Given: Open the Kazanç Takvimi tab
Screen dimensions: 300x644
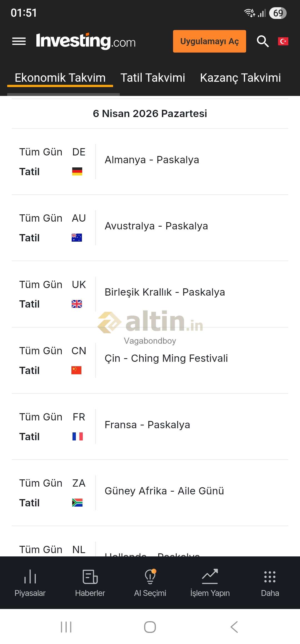Looking at the screenshot, I should tap(240, 78).
